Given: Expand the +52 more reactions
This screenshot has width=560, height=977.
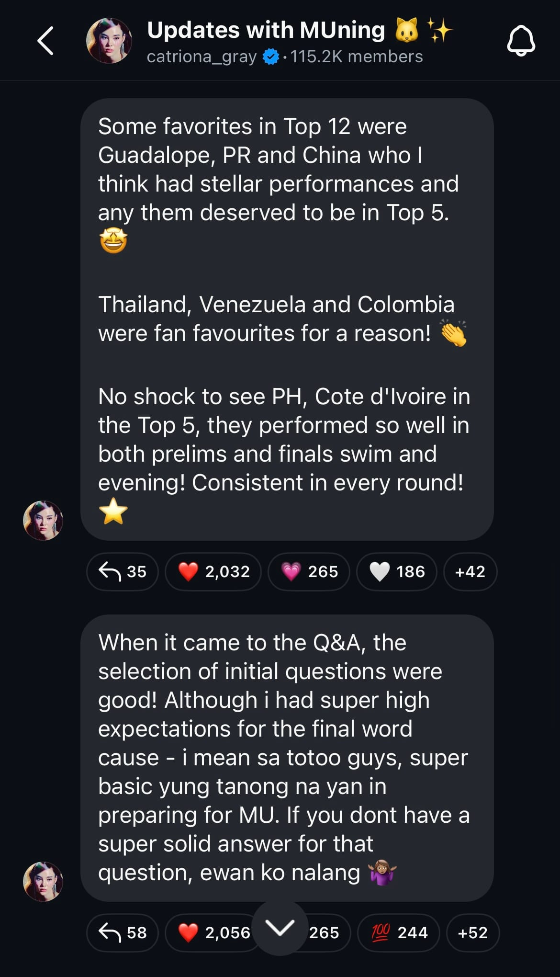Looking at the screenshot, I should [x=473, y=932].
